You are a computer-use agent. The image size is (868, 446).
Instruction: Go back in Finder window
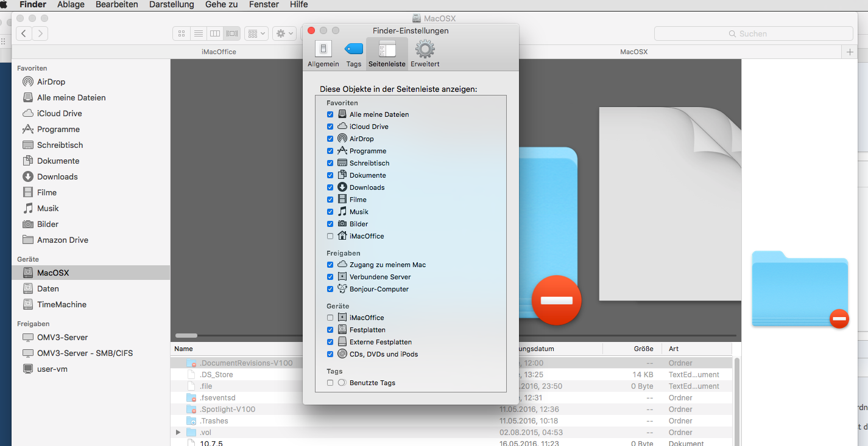[x=24, y=33]
